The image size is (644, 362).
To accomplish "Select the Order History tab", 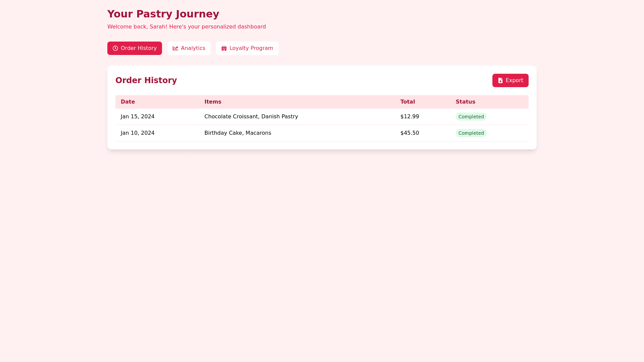I will (135, 48).
